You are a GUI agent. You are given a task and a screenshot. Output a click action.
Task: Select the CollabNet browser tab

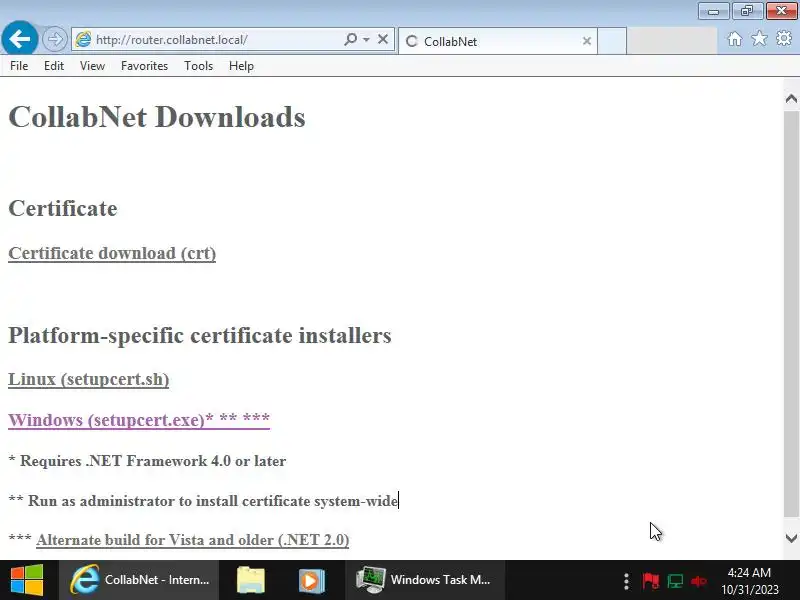tap(497, 41)
